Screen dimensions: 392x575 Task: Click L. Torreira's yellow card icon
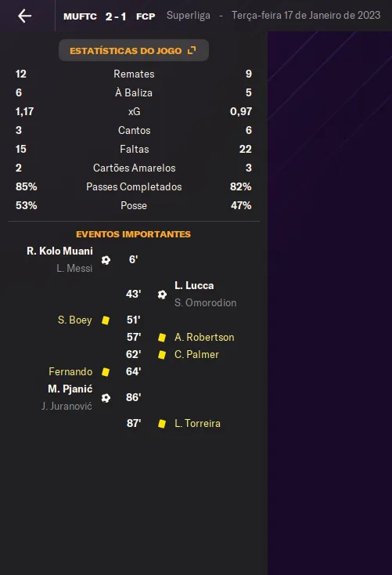pos(161,424)
